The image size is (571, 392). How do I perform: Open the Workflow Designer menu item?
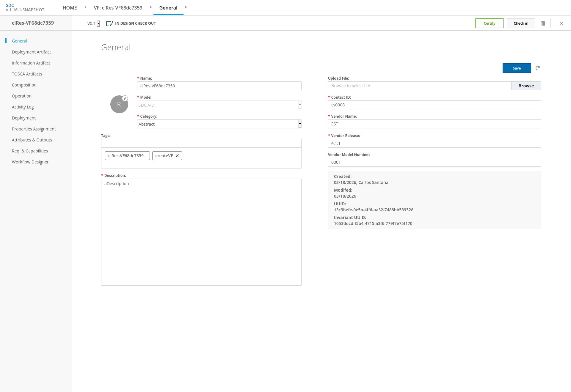tap(30, 162)
